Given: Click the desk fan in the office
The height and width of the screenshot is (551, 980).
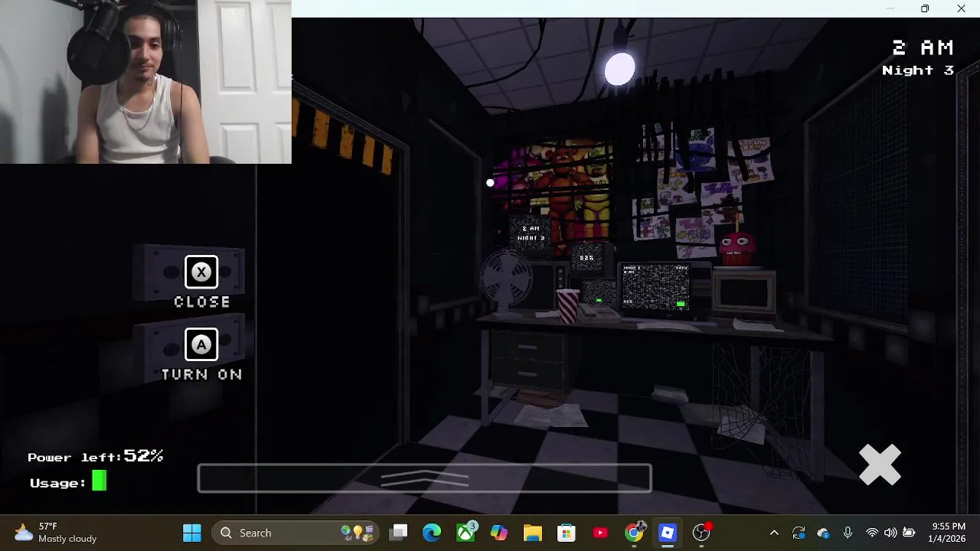Looking at the screenshot, I should click(x=506, y=282).
